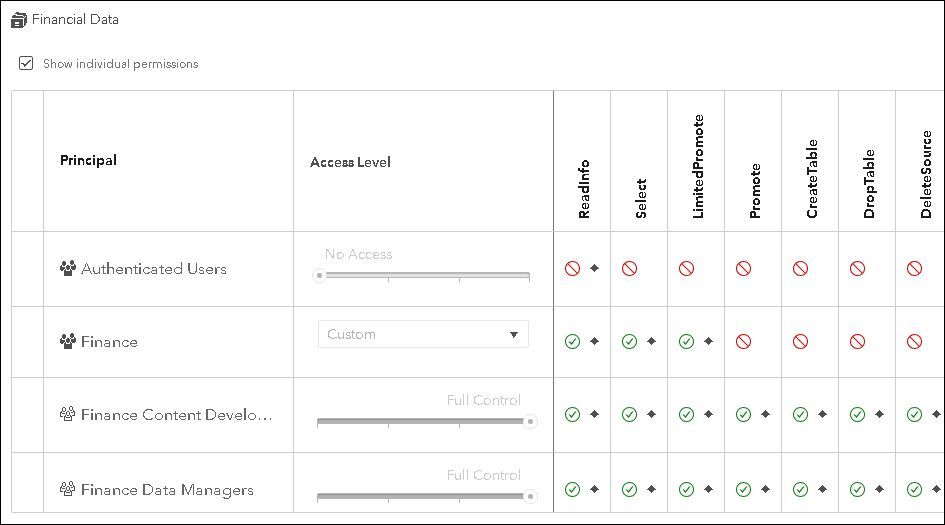
Task: Click Finance Data Managers' green CreateTable icon
Action: [800, 490]
